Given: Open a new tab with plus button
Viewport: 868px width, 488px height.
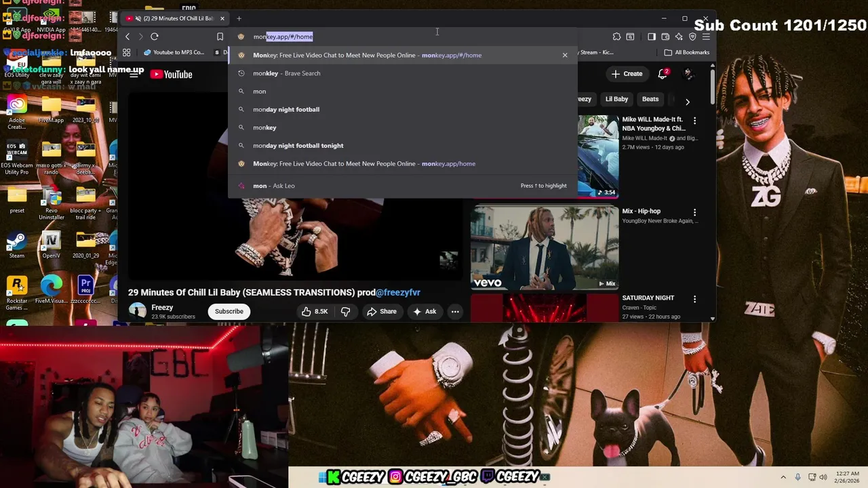Looking at the screenshot, I should 239,18.
